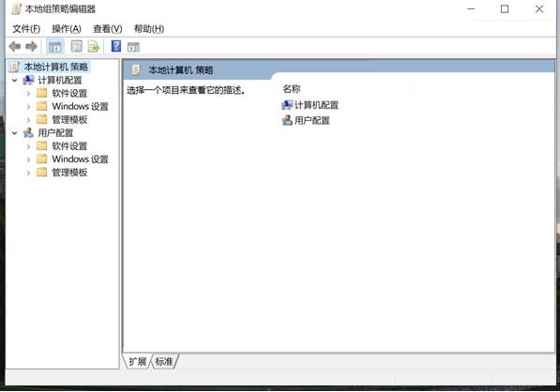The image size is (560, 392).
Task: Toggle the show/hide action pane icon
Action: 133,47
